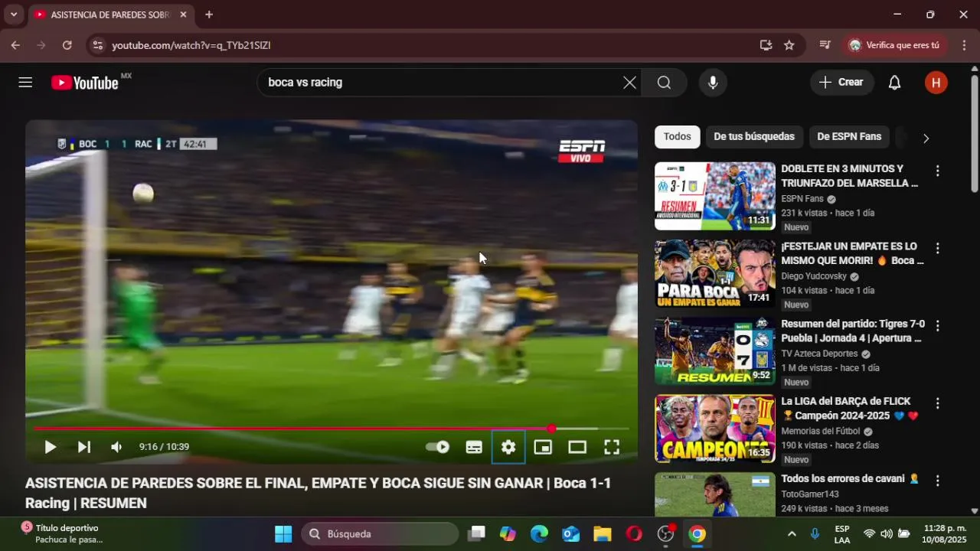Open ¡FESTEJAR UN EMPATE video title
The width and height of the screenshot is (980, 551).
coord(852,253)
